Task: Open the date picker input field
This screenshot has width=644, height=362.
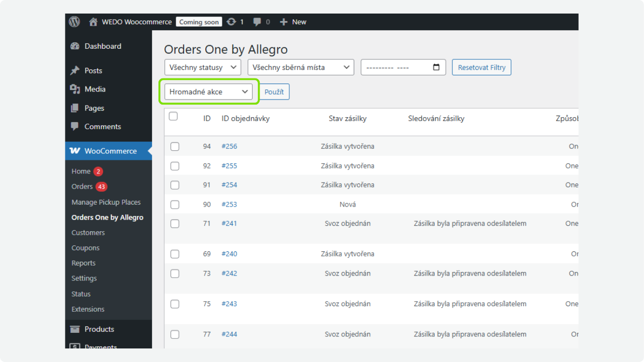Action: (403, 67)
